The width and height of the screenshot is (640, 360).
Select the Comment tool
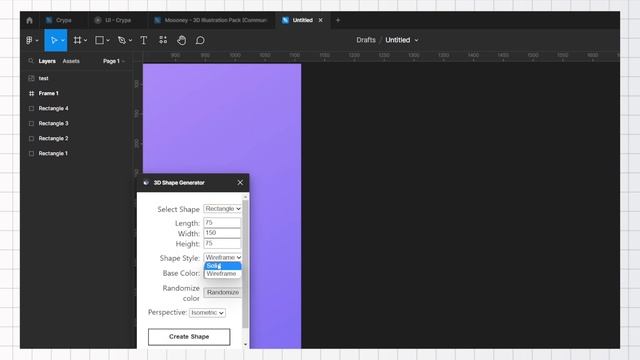click(200, 40)
